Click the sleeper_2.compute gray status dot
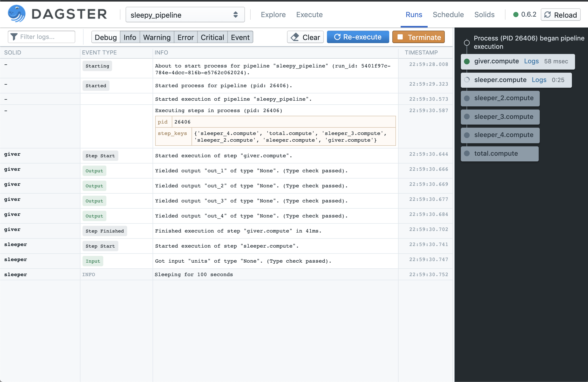 (467, 98)
